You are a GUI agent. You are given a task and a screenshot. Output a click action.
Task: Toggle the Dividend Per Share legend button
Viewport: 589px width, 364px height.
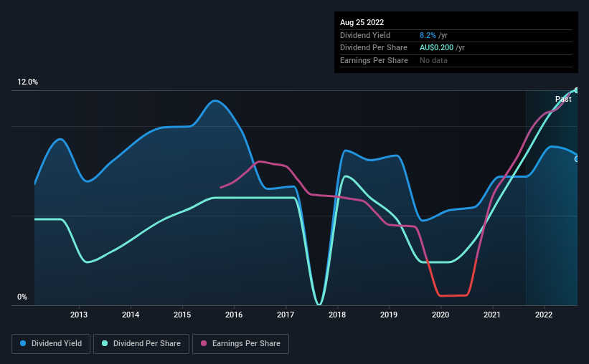[141, 344]
